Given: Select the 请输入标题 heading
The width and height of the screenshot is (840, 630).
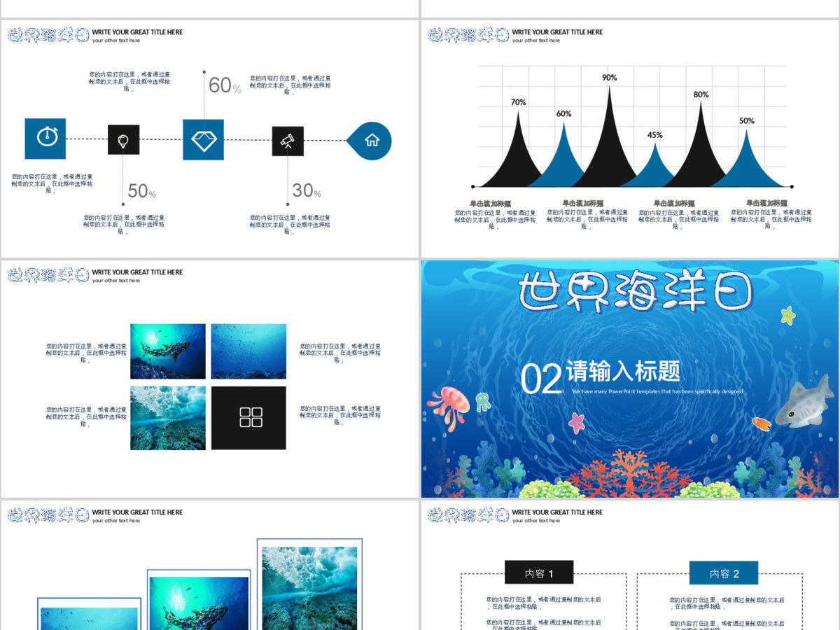Looking at the screenshot, I should pos(623,370).
